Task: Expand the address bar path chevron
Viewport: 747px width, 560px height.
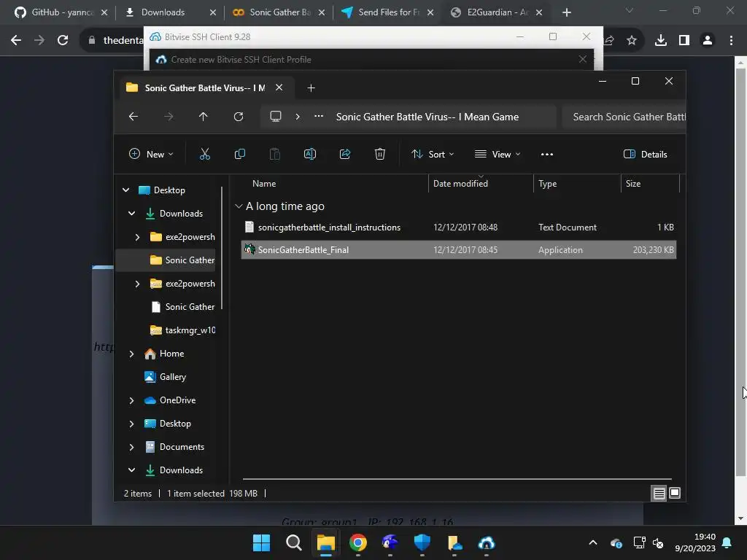Action: 298,117
